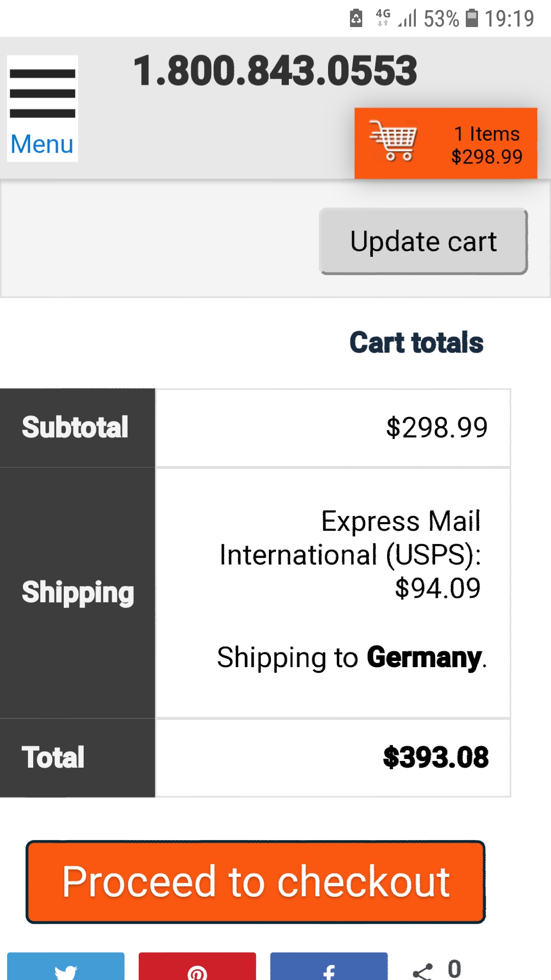Tap the signal strength bars icon

(x=407, y=18)
